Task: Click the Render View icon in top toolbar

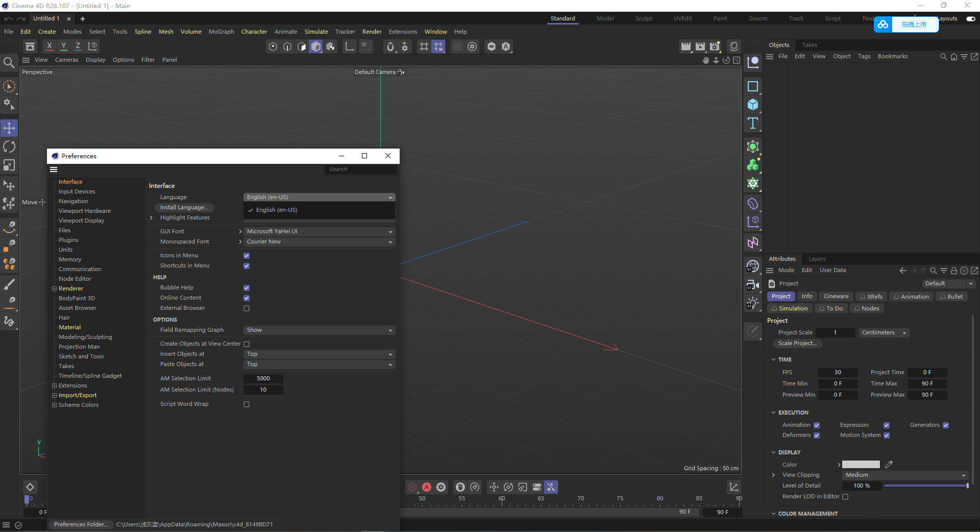Action: 685,46
